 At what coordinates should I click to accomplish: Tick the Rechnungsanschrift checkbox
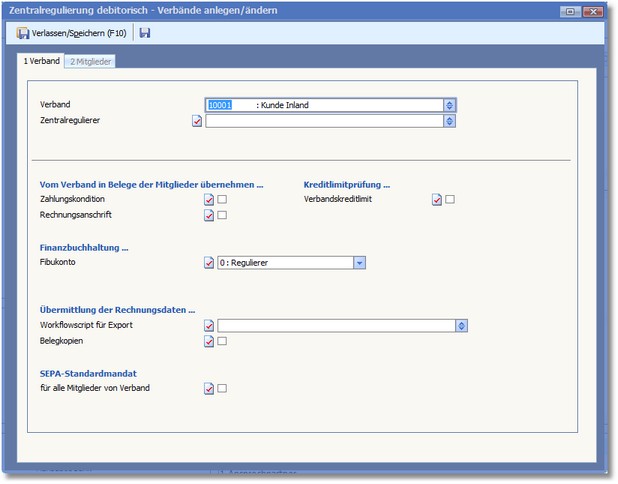[222, 216]
